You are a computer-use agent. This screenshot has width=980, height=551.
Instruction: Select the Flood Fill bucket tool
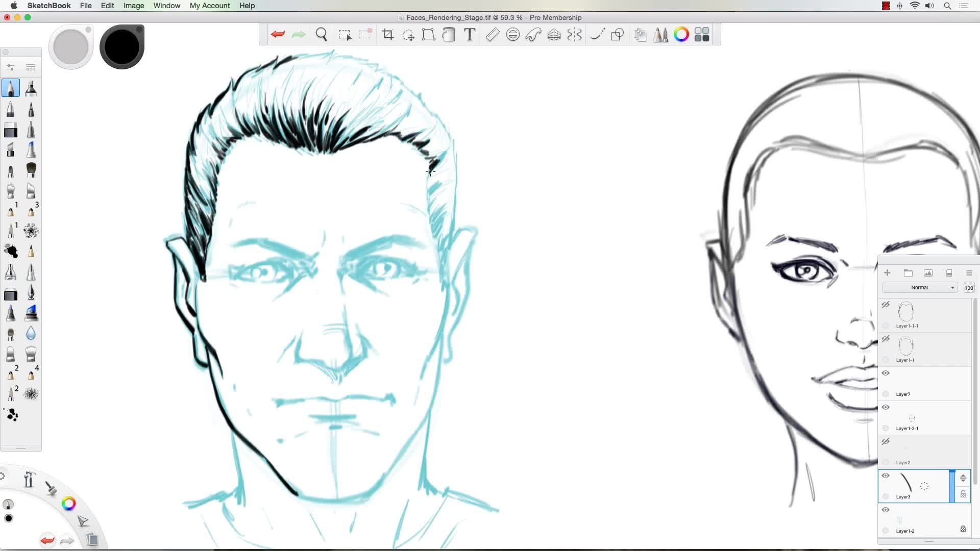click(x=449, y=35)
